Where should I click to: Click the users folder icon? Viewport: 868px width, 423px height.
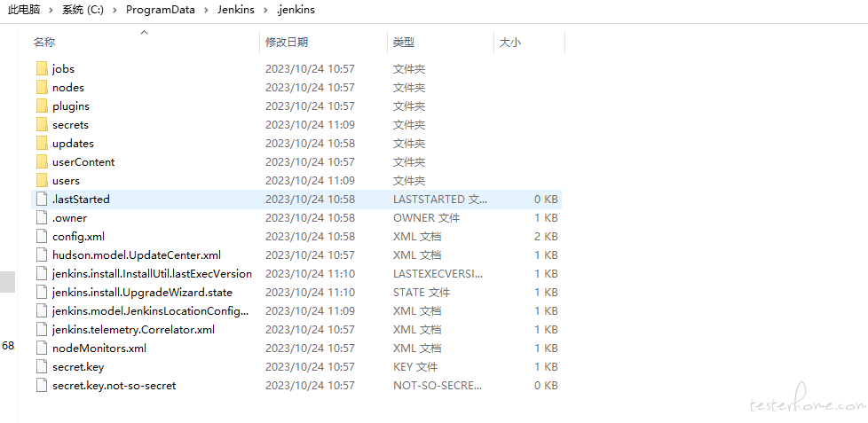[42, 180]
